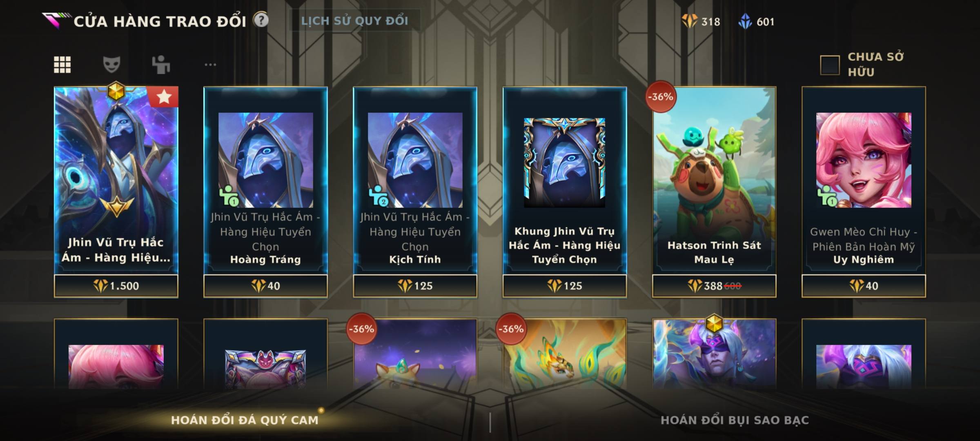This screenshot has height=441, width=980.
Task: Open Gwen Mèo Chỉ Huy Uy Nghiêm card
Action: coord(864,180)
